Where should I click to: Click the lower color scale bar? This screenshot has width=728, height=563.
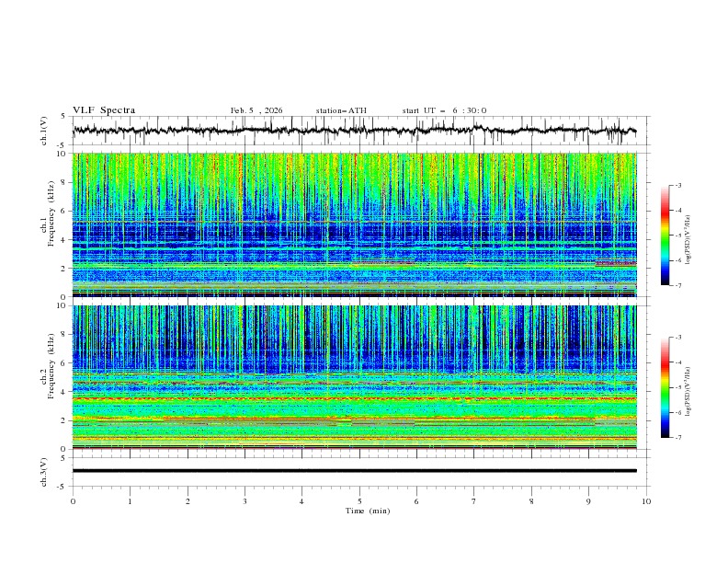(665, 387)
